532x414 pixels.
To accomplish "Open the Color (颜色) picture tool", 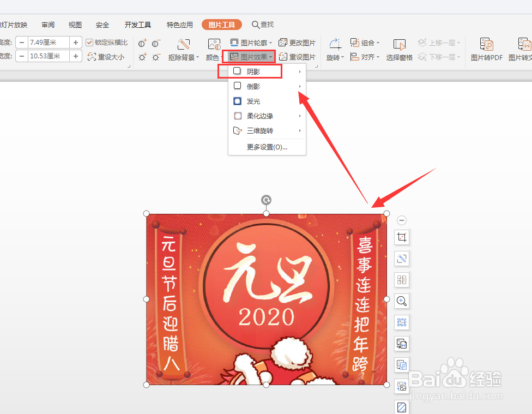I will (214, 50).
